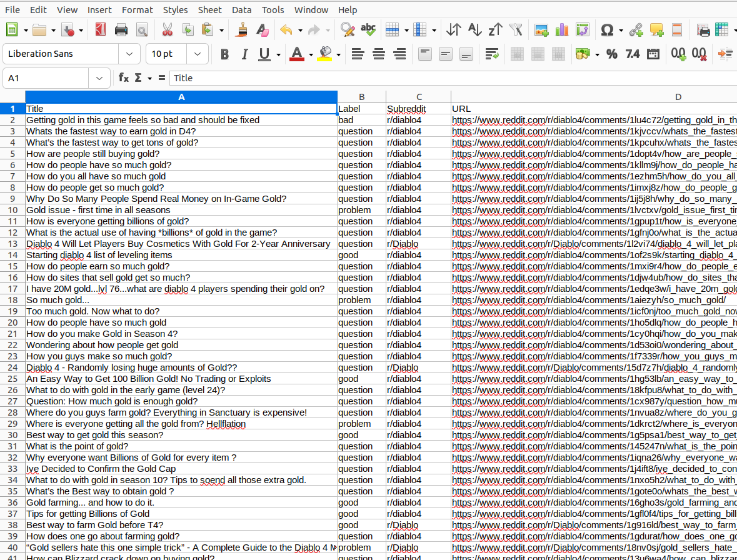Open the font size dropdown

pyautogui.click(x=198, y=54)
